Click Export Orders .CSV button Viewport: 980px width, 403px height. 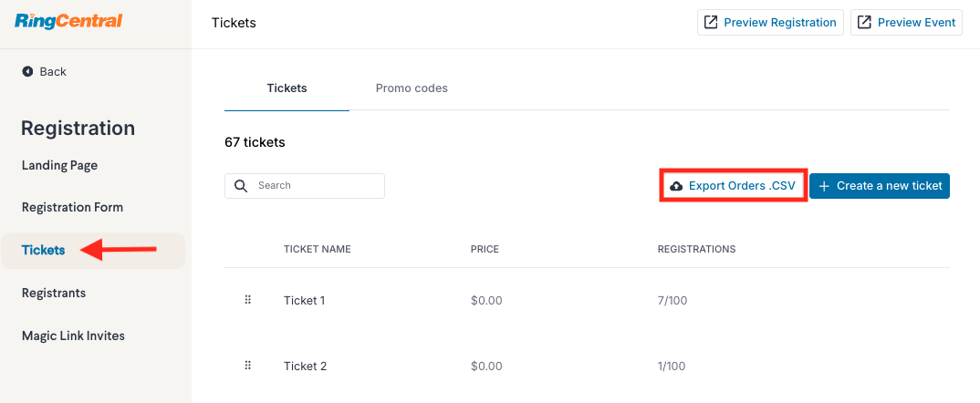pos(734,185)
